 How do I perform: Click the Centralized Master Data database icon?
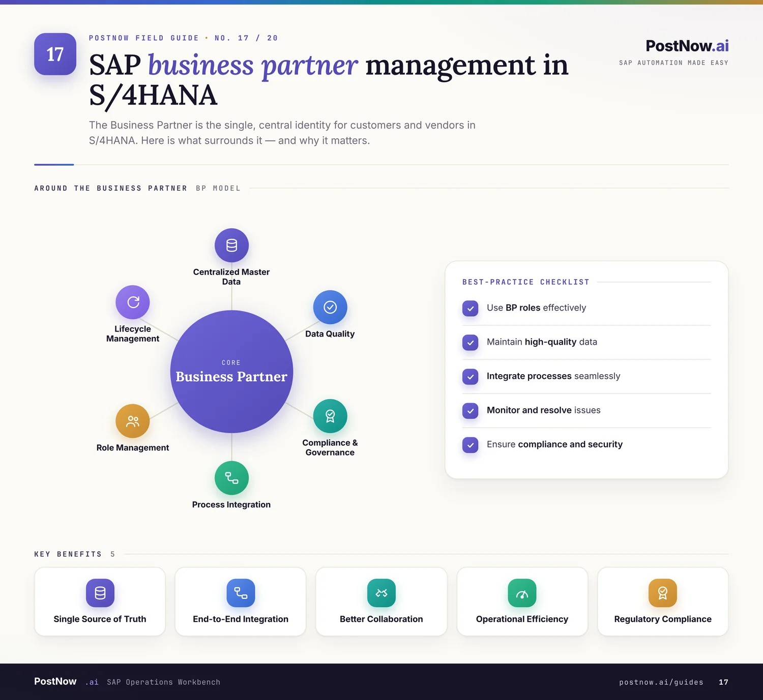click(x=231, y=245)
